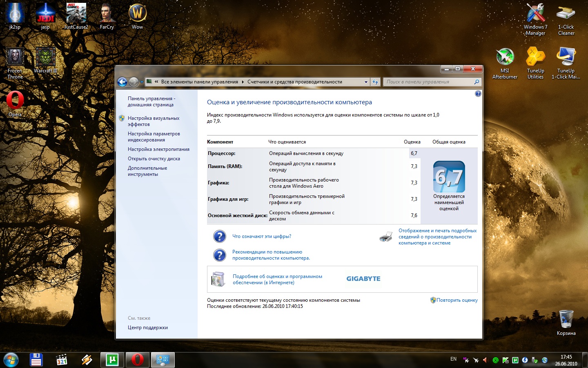Image resolution: width=588 pixels, height=368 pixels.
Task: Open Центр поддержки link
Action: [x=148, y=328]
